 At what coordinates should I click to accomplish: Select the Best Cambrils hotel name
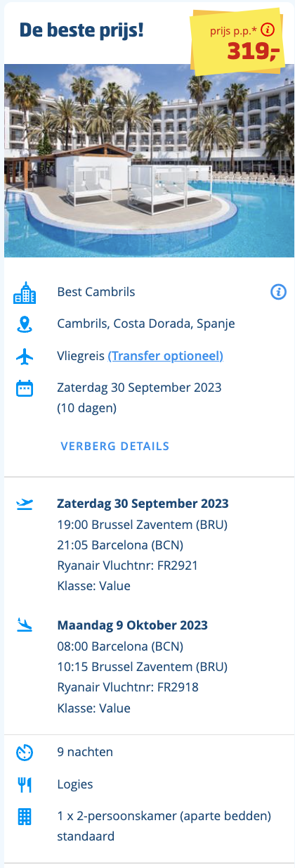96,292
